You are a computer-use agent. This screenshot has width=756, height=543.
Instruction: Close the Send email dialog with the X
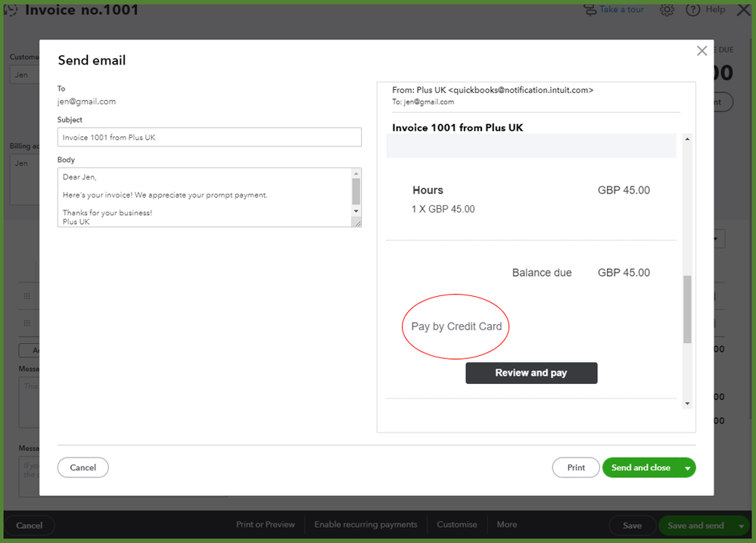point(702,51)
